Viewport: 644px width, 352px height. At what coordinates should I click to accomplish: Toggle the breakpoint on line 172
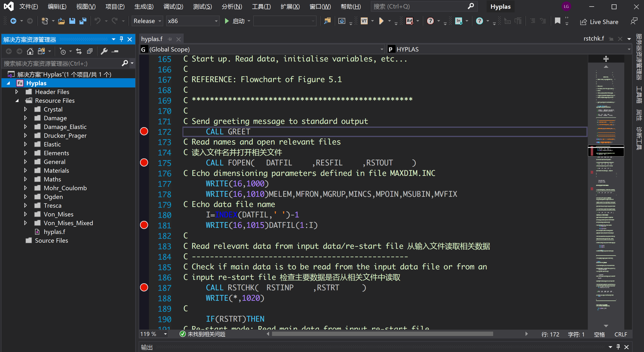click(144, 132)
